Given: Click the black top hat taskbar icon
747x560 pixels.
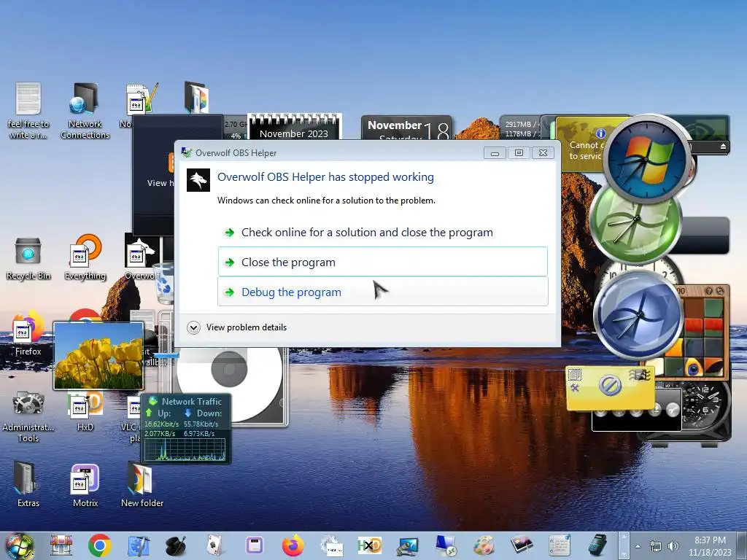Looking at the screenshot, I should click(176, 545).
